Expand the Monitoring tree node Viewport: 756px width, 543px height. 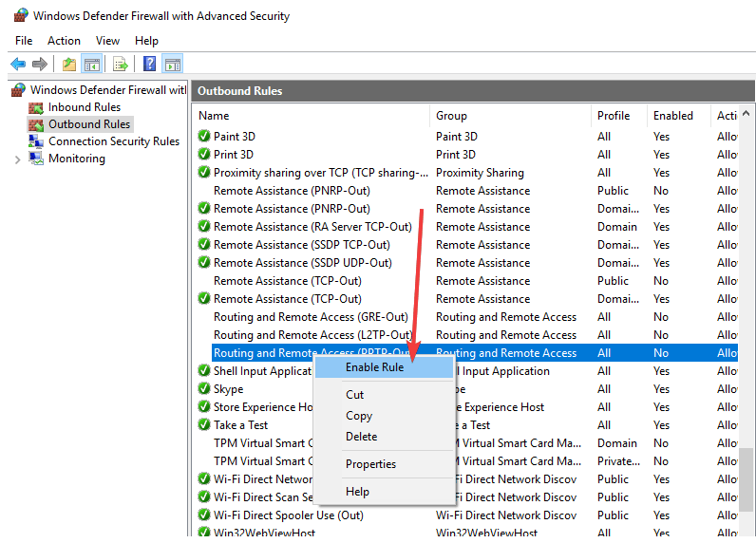pyautogui.click(x=18, y=159)
